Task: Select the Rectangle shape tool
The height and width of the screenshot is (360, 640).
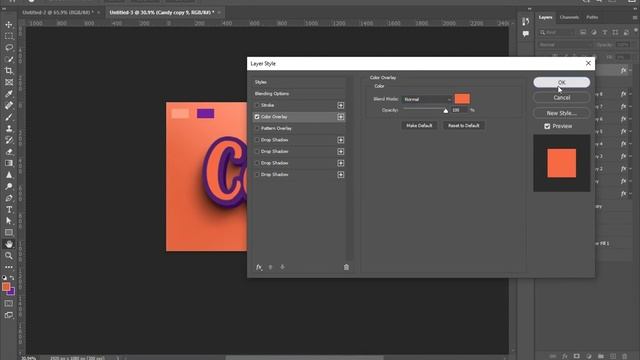Action: click(x=9, y=233)
